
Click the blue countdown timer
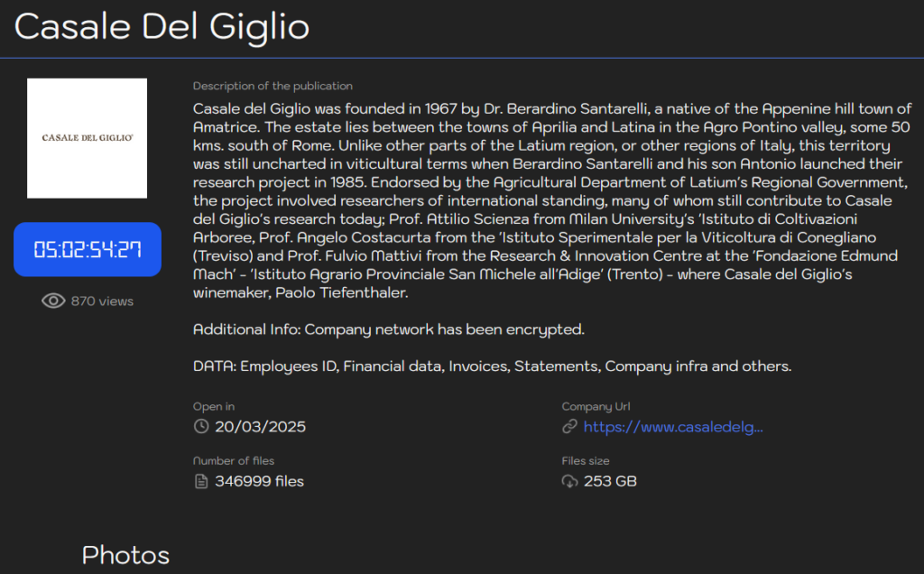point(88,249)
